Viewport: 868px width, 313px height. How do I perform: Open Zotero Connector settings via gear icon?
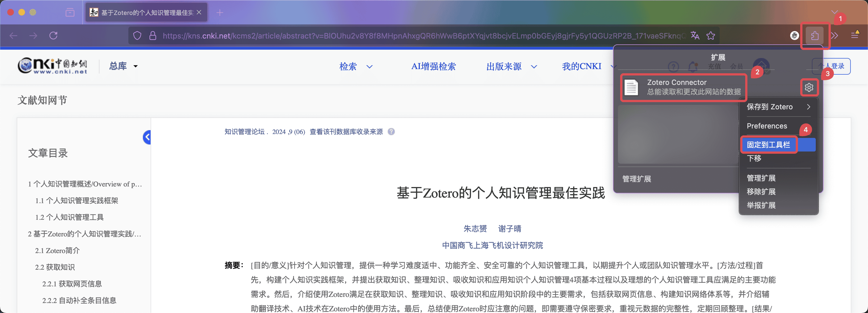click(x=809, y=87)
